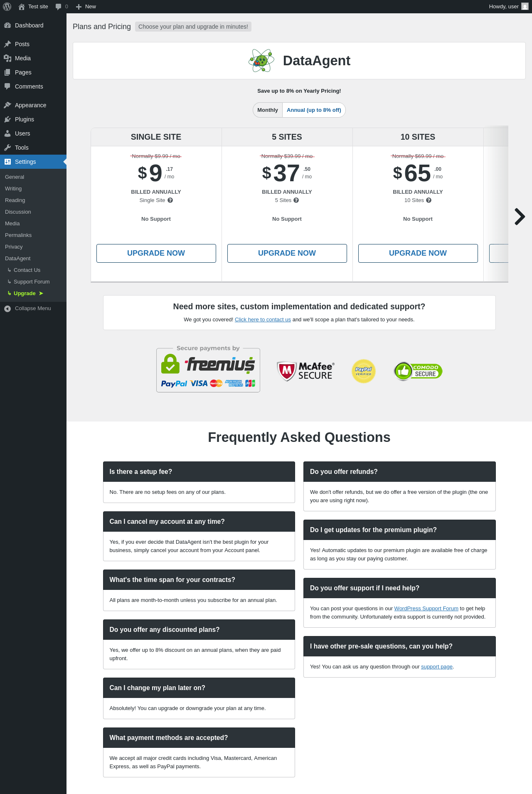Open the support page link in FAQ

[437, 667]
